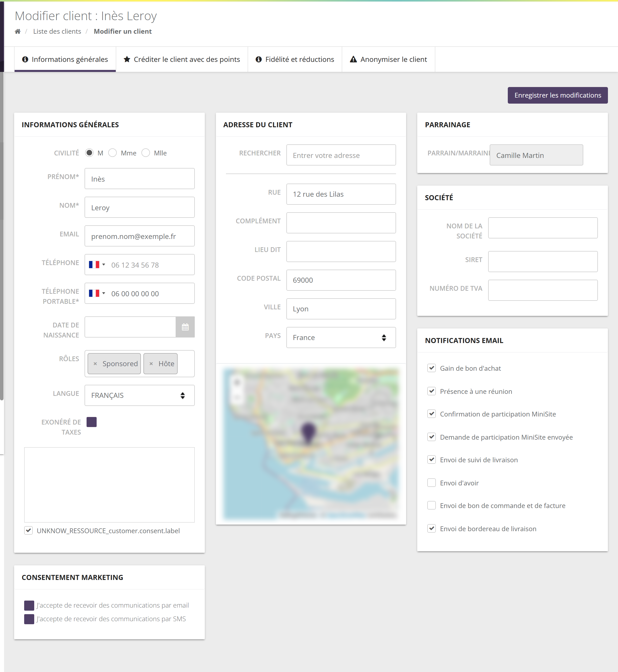Screen dimensions: 618x672
Task: Toggle SMS communications marketing consent
Action: click(29, 619)
